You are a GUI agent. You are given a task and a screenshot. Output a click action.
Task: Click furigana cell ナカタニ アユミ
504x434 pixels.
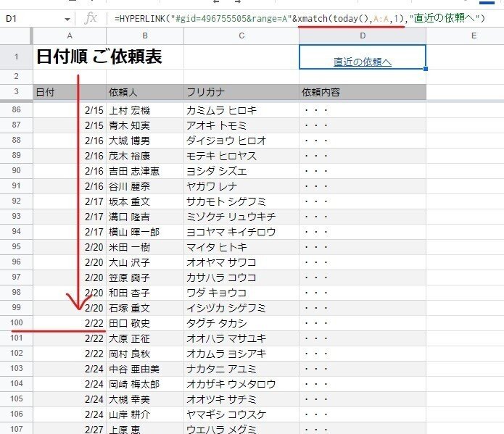pos(241,369)
